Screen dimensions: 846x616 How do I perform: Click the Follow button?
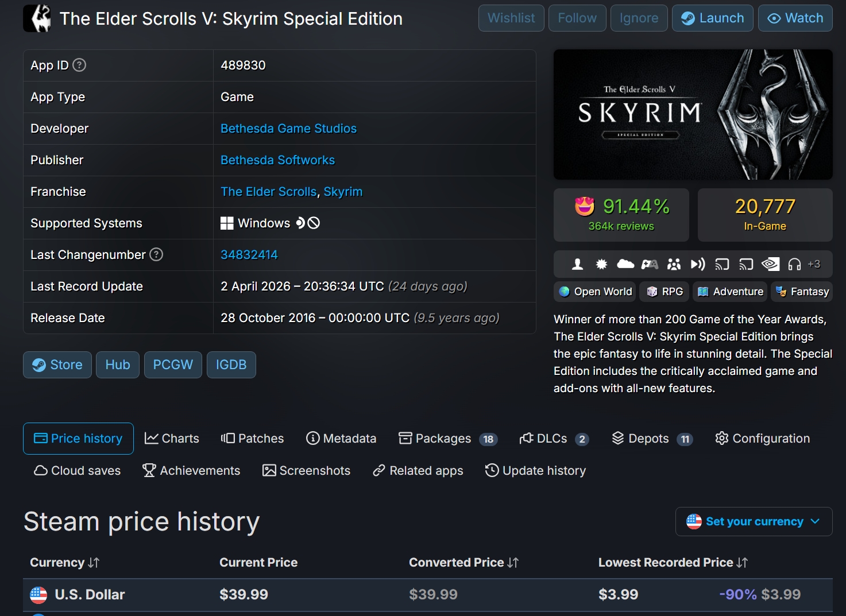point(577,18)
